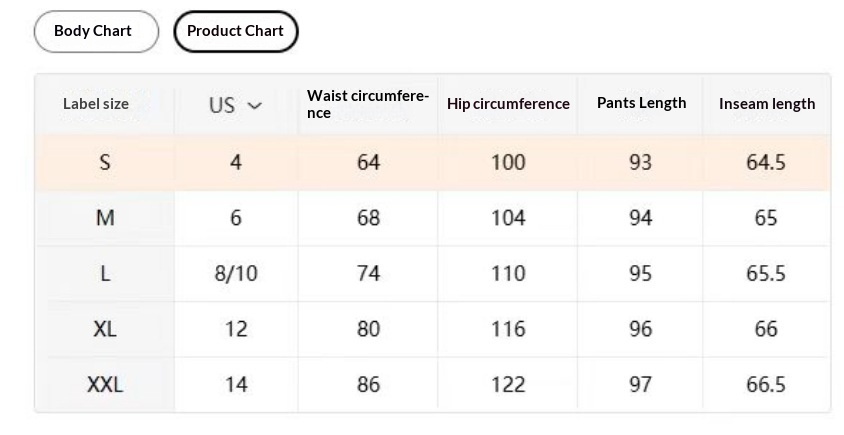Select the S size row label

105,162
